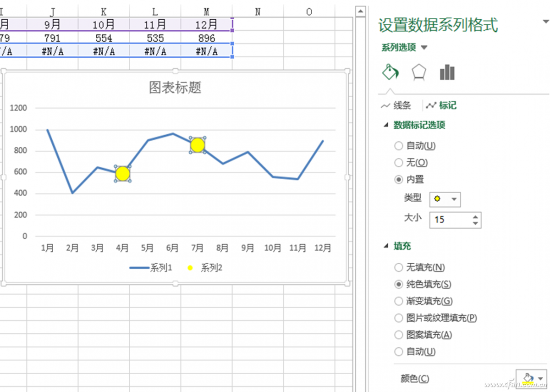This screenshot has width=550, height=392.
Task: Click the axis label 1200
Action: [x=18, y=108]
